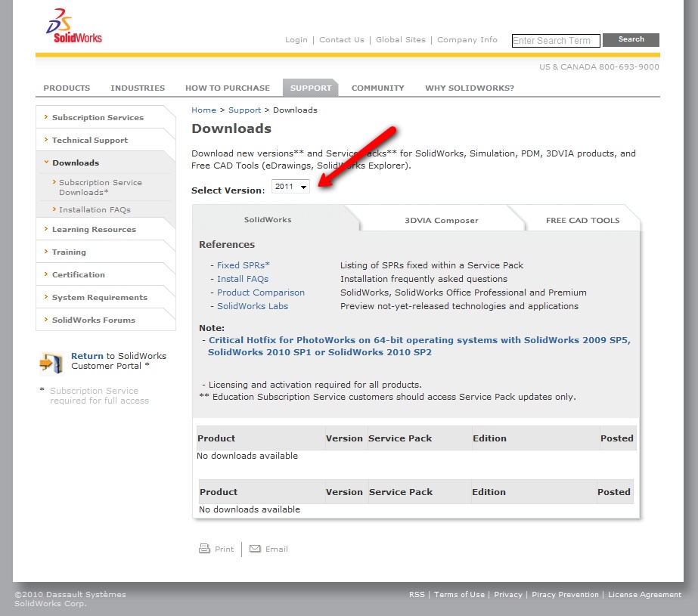Image resolution: width=698 pixels, height=616 pixels.
Task: Open the COMMUNITY menu
Action: point(378,88)
